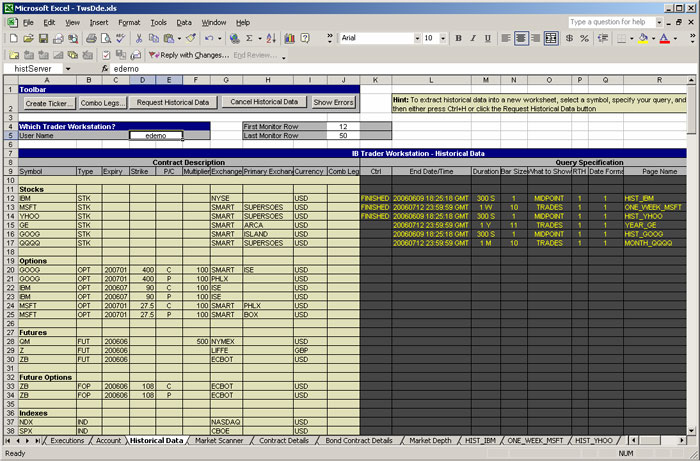700x461 pixels.
Task: Click the New Comment folder icon in reviewing toolbar
Action: [x=14, y=55]
